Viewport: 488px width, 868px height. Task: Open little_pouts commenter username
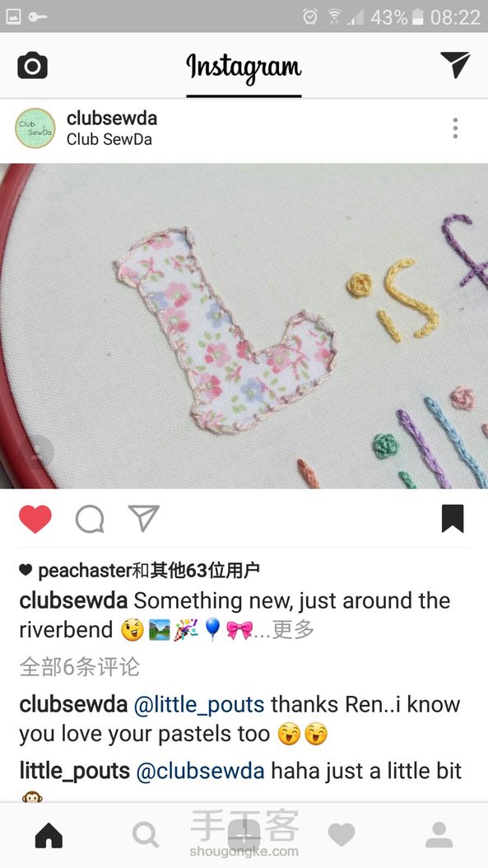click(x=75, y=771)
